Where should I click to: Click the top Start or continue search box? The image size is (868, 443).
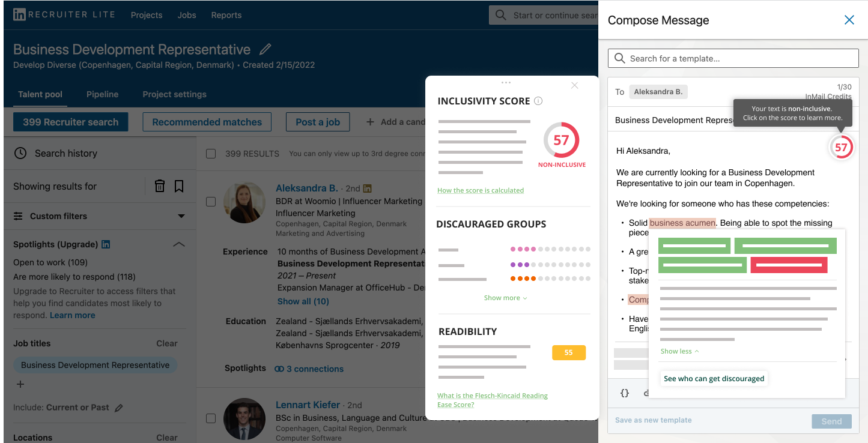click(544, 15)
